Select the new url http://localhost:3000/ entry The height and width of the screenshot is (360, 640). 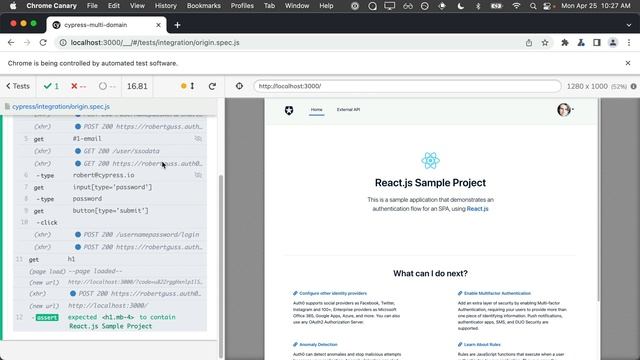[x=110, y=306]
